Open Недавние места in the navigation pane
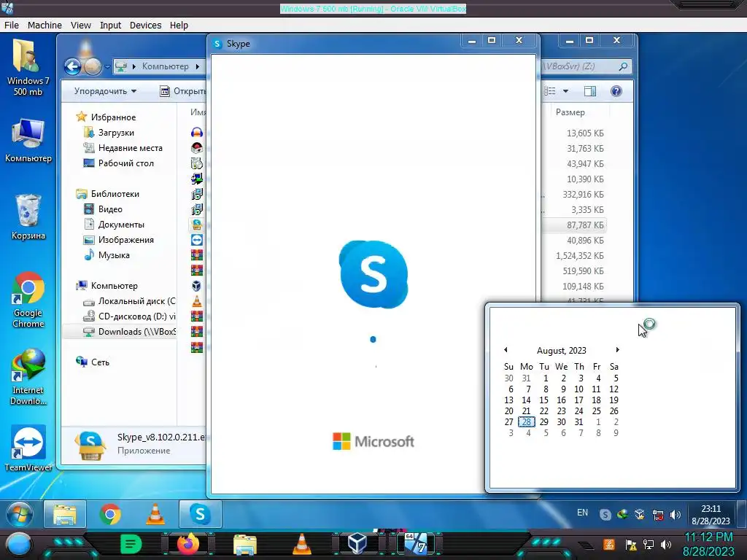This screenshot has width=747, height=560. [130, 147]
